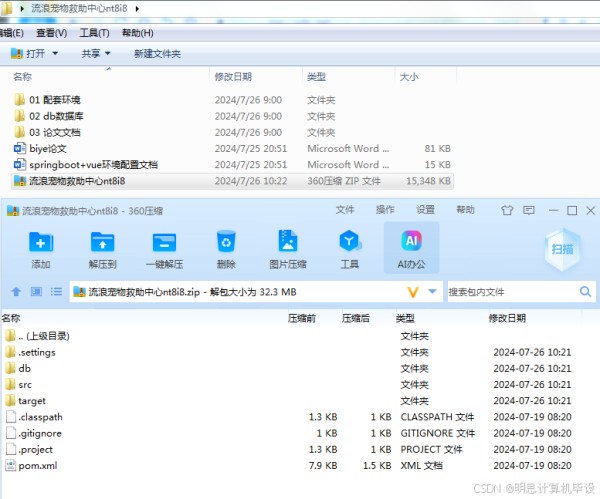Open the 帮助(H) menu in Explorer
Image resolution: width=600 pixels, height=499 pixels.
tap(138, 33)
